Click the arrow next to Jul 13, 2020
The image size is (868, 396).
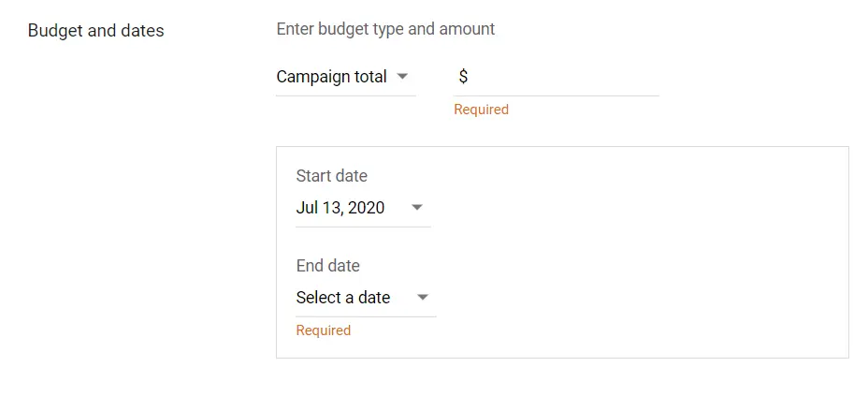pyautogui.click(x=417, y=208)
